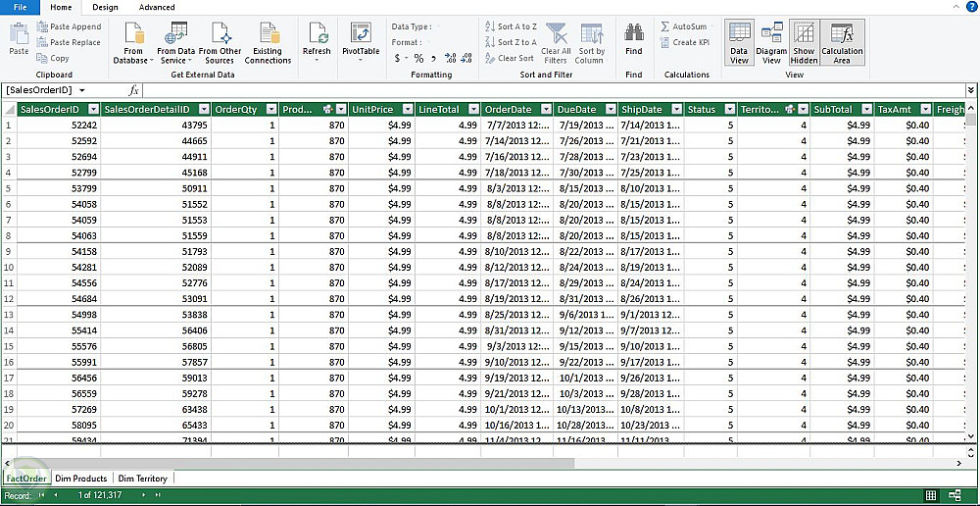The height and width of the screenshot is (506, 980).
Task: Click Paste Append
Action: tap(69, 26)
